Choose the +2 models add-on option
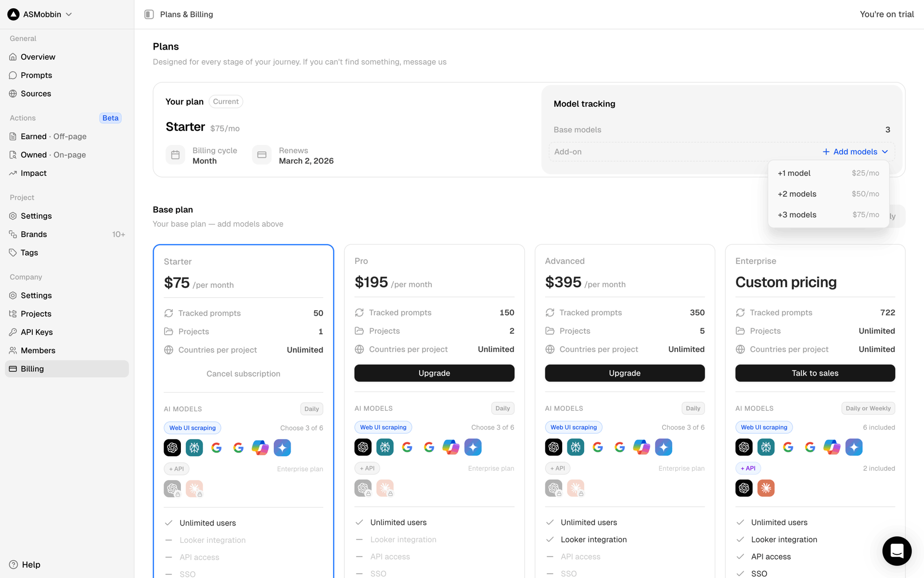Screen dimensions: 924x578 pos(828,194)
